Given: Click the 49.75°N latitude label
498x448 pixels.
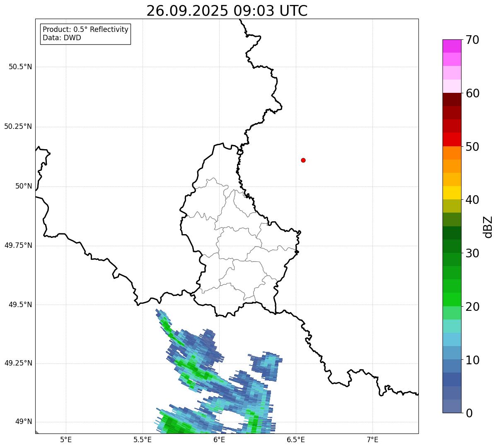Looking at the screenshot, I should click(x=18, y=245).
